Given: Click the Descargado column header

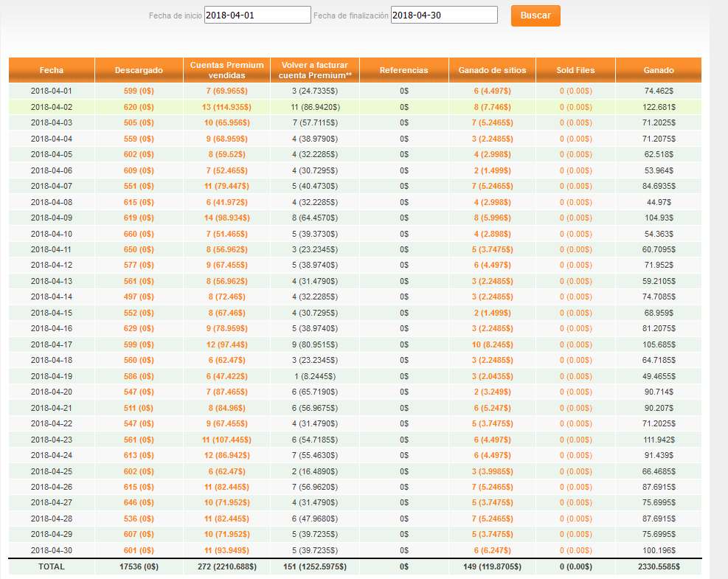Looking at the screenshot, I should click(139, 70).
